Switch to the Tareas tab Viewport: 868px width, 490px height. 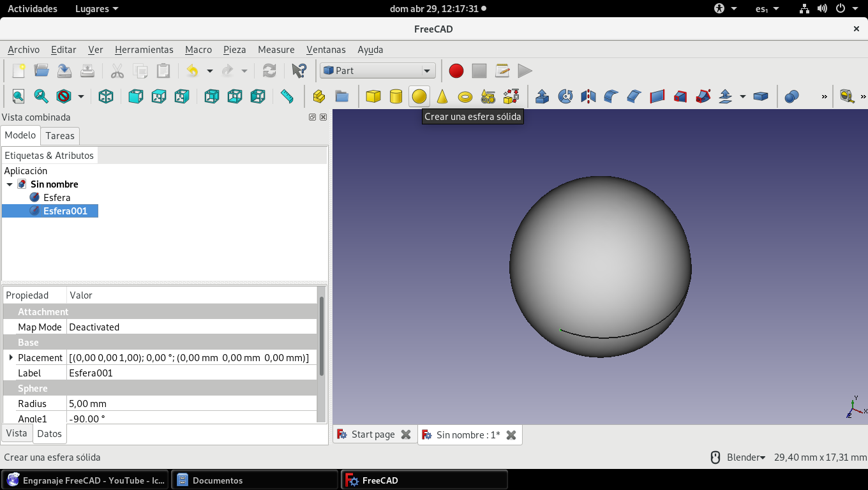pos(60,135)
